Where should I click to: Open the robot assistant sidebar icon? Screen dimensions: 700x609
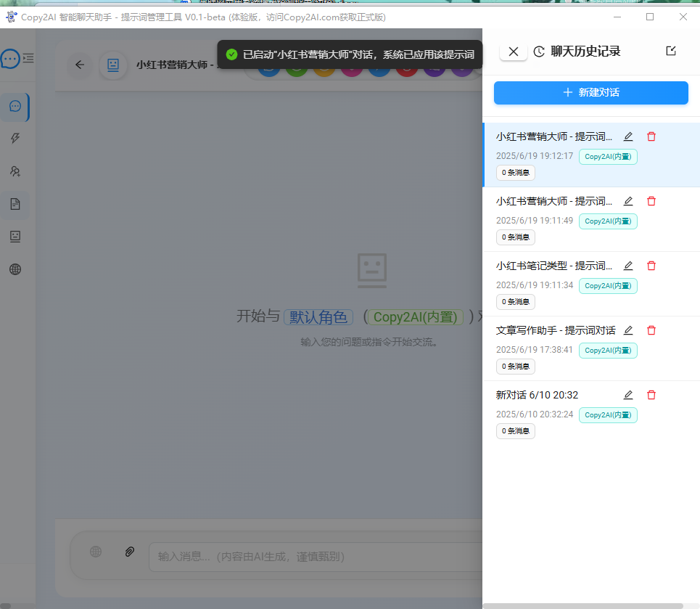[15, 237]
